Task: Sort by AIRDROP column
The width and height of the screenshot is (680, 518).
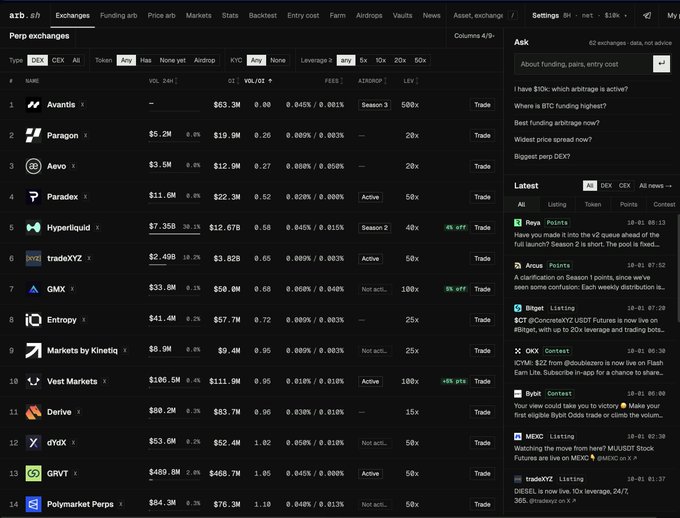Action: click(x=373, y=81)
